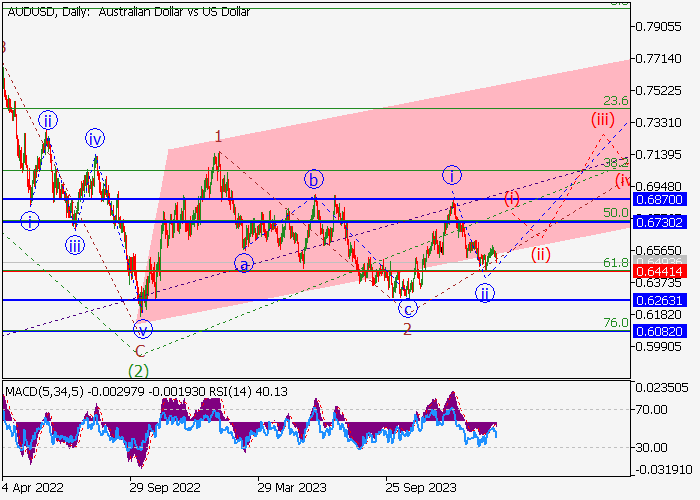Image resolution: width=700 pixels, height=500 pixels.
Task: Click the brown wave 1 label
Action: coord(218,136)
